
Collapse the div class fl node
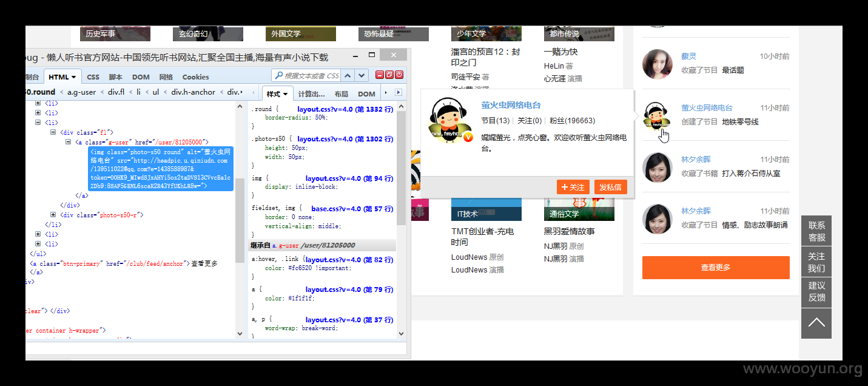click(x=53, y=132)
